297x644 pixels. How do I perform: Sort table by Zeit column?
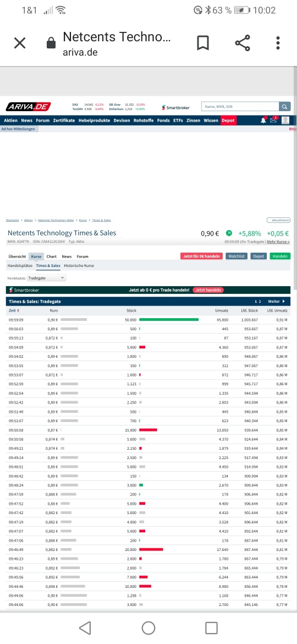point(14,310)
